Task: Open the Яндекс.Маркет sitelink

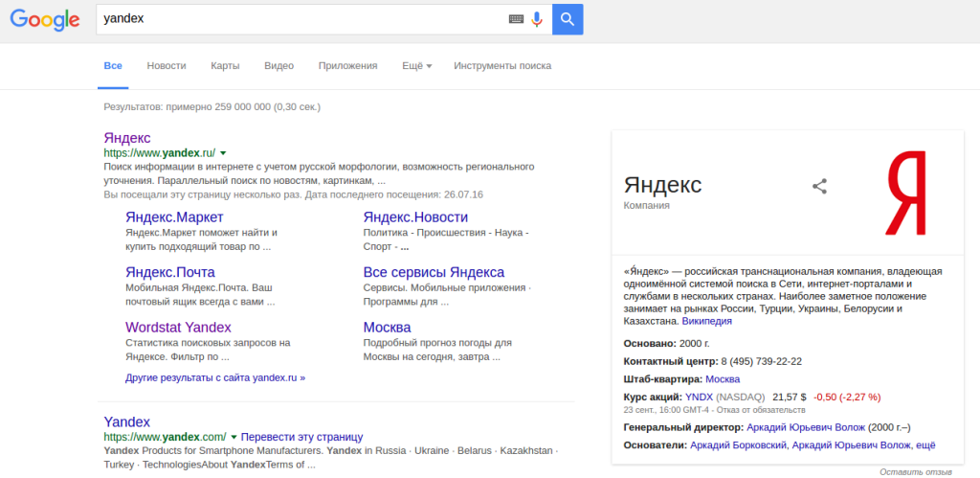Action: (x=174, y=217)
